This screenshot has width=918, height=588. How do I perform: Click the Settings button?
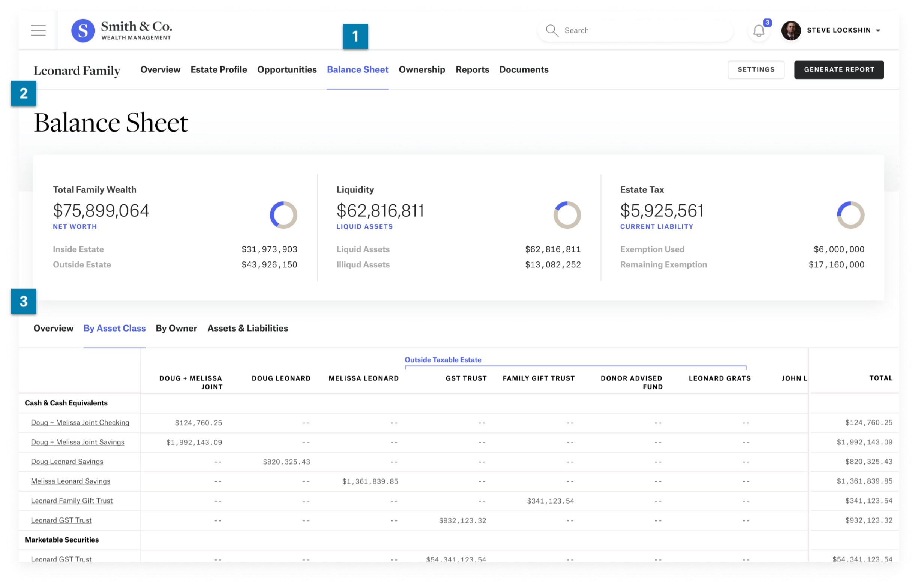pos(756,69)
